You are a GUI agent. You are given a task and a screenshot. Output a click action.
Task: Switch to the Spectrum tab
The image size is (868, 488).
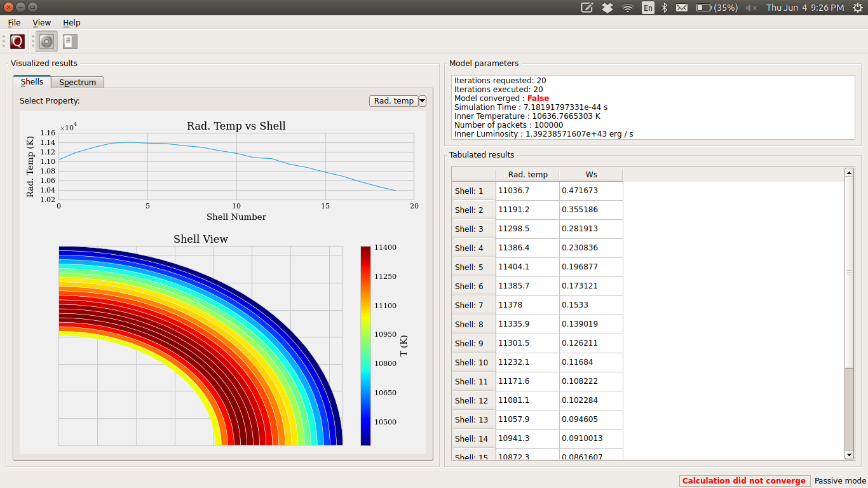pyautogui.click(x=78, y=83)
